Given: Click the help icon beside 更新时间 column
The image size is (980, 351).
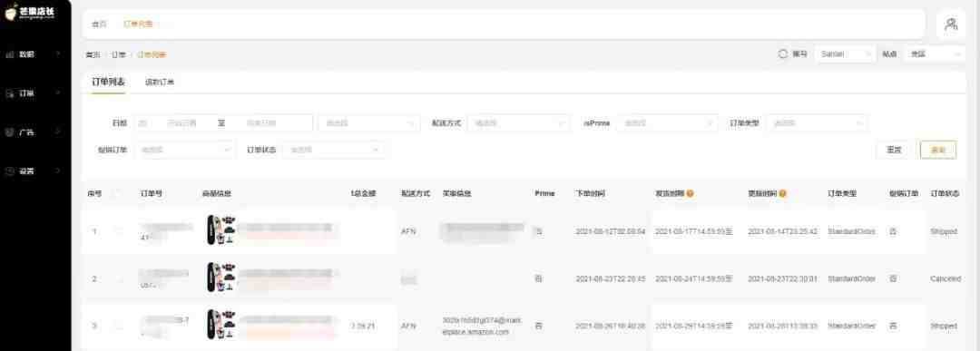Looking at the screenshot, I should [782, 193].
